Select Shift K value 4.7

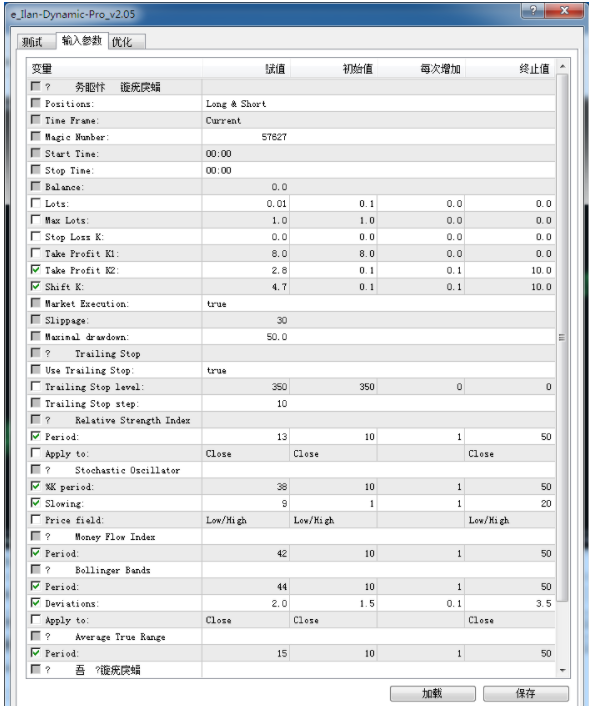pos(279,287)
